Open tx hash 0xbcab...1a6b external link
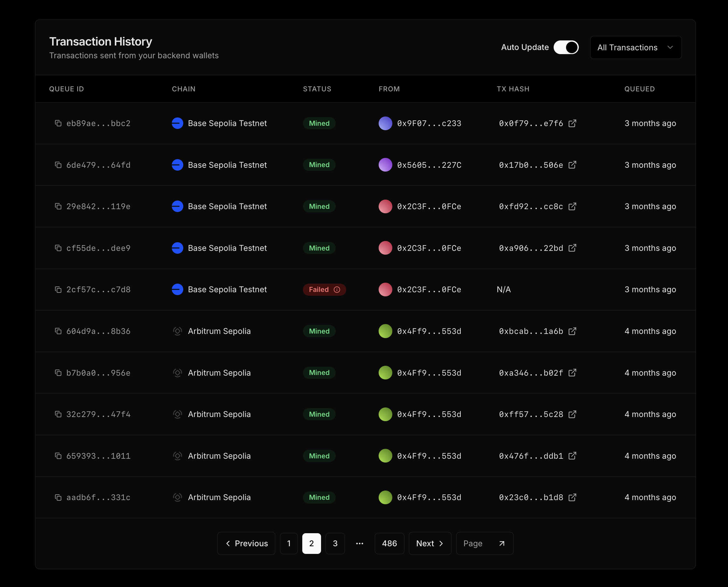Image resolution: width=728 pixels, height=587 pixels. (572, 331)
